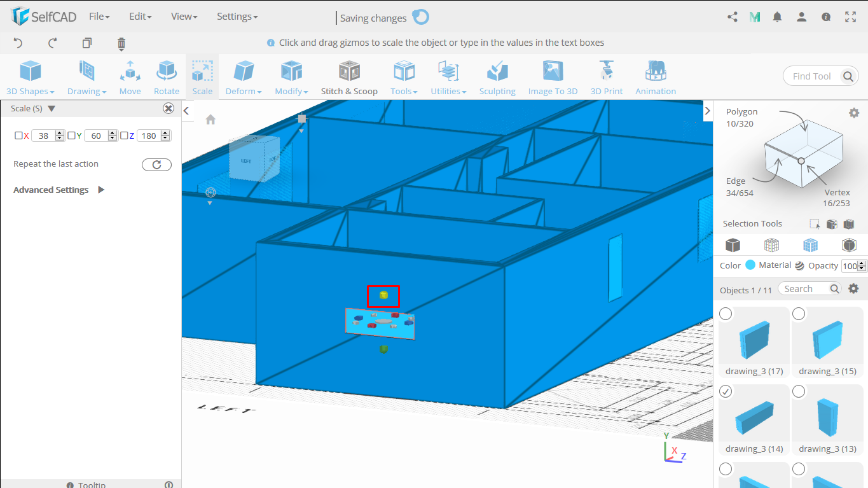
Task: Deselect drawing_3 (14) object checkmark
Action: (x=726, y=391)
